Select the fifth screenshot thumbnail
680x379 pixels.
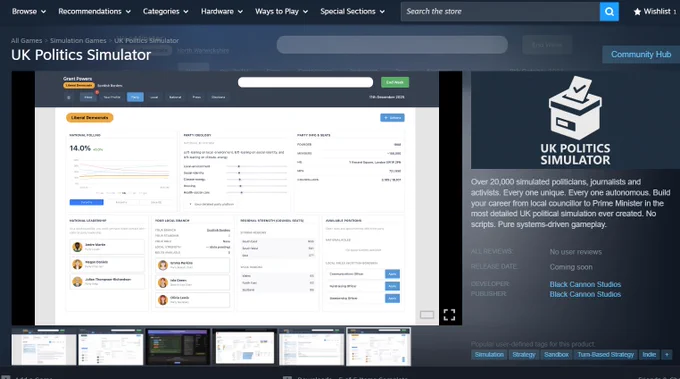pos(311,347)
